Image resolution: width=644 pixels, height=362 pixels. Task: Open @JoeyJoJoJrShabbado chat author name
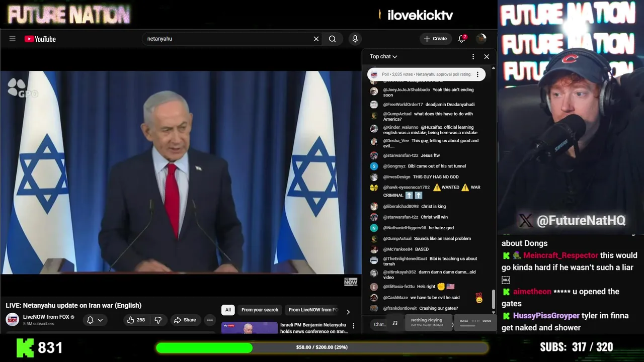[x=407, y=89]
